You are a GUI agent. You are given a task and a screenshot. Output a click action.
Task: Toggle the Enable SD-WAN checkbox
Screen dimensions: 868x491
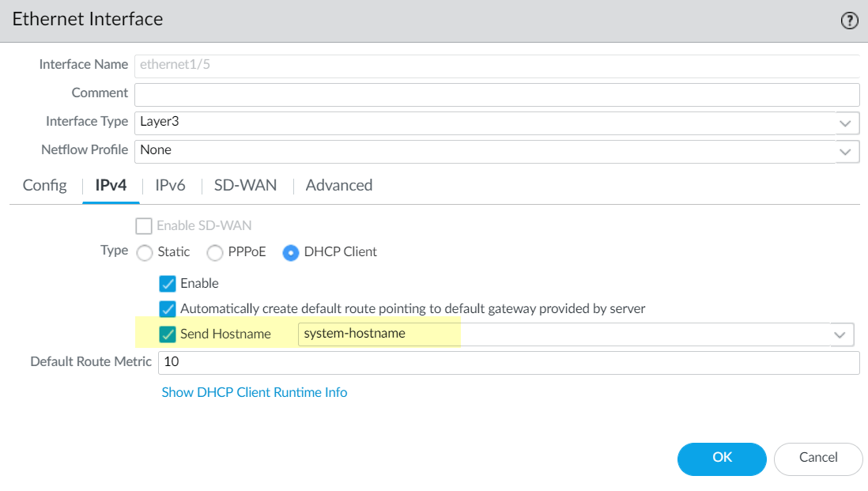[x=144, y=226]
